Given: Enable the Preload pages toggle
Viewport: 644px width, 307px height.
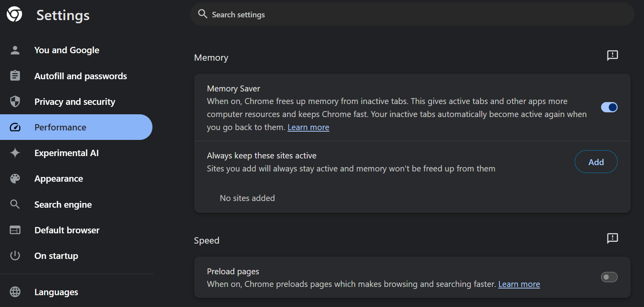Looking at the screenshot, I should (609, 277).
